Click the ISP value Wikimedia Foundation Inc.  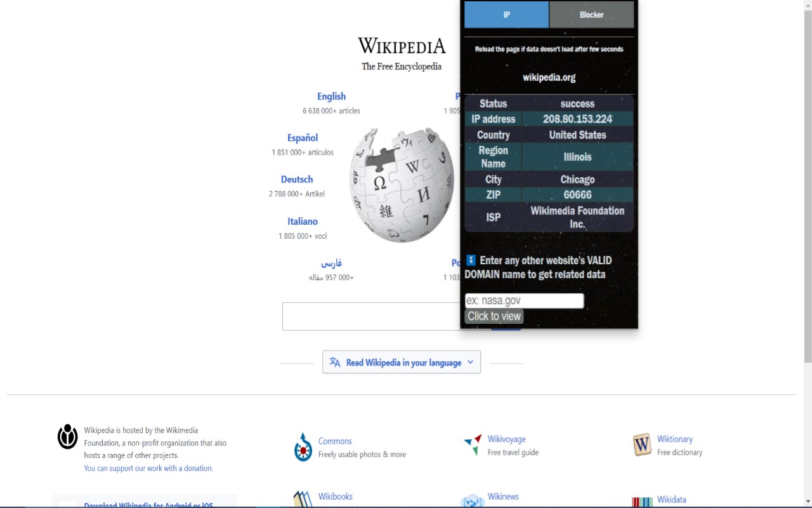point(577,217)
